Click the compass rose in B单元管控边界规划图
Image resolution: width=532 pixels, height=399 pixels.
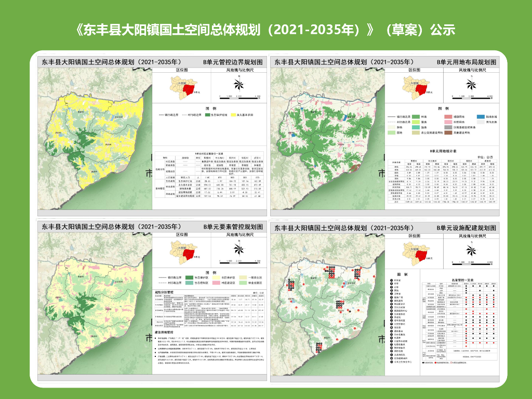[239, 84]
